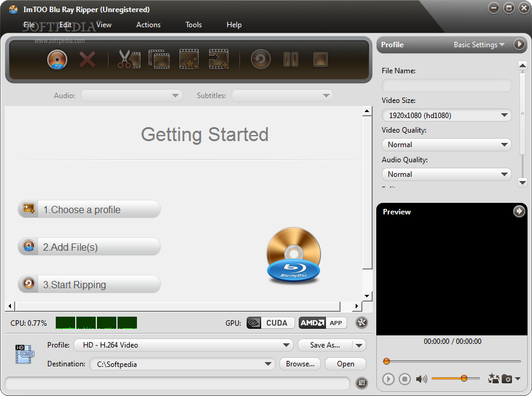Open the Help menu
Image resolution: width=532 pixels, height=396 pixels.
234,25
